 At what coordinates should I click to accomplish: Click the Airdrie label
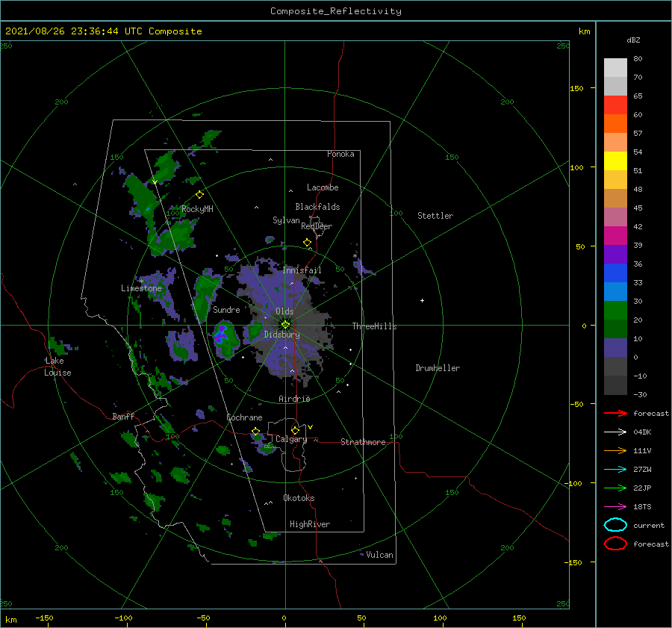[294, 399]
